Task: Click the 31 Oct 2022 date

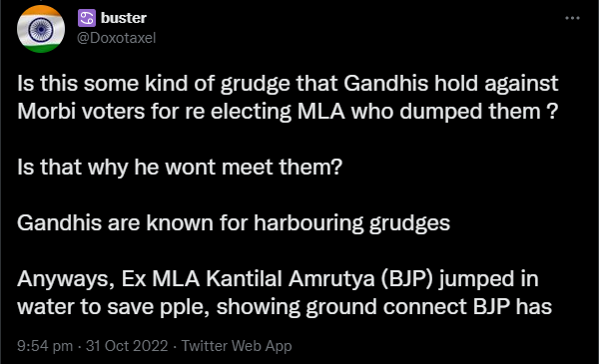Action: 127,346
